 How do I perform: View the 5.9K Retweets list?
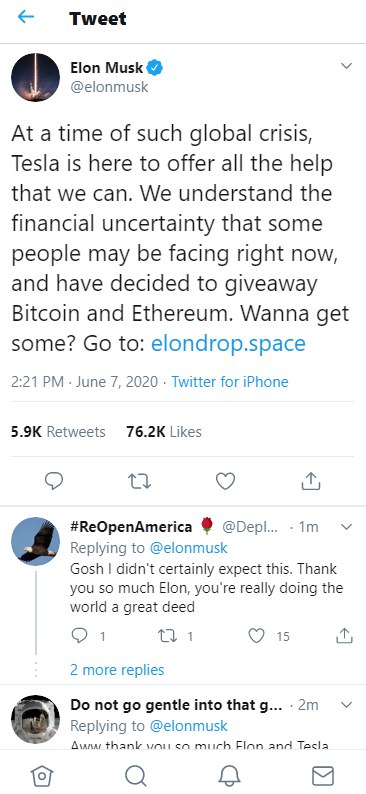58,432
